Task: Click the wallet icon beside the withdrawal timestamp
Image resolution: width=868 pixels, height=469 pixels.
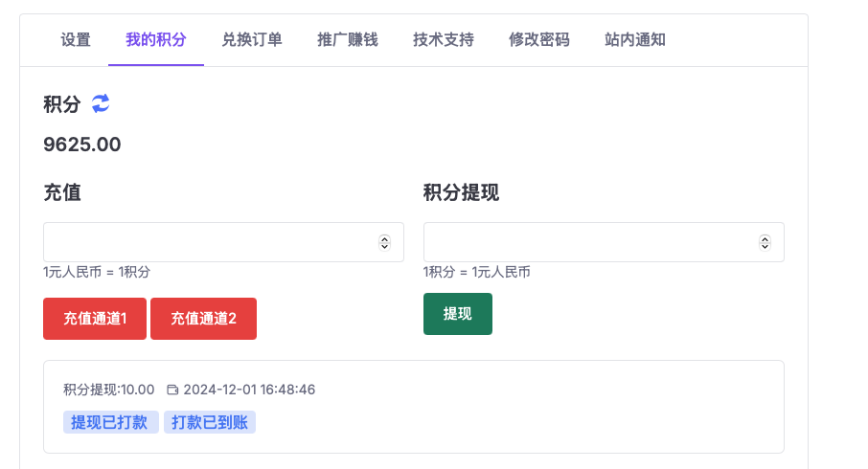Action: [172, 390]
